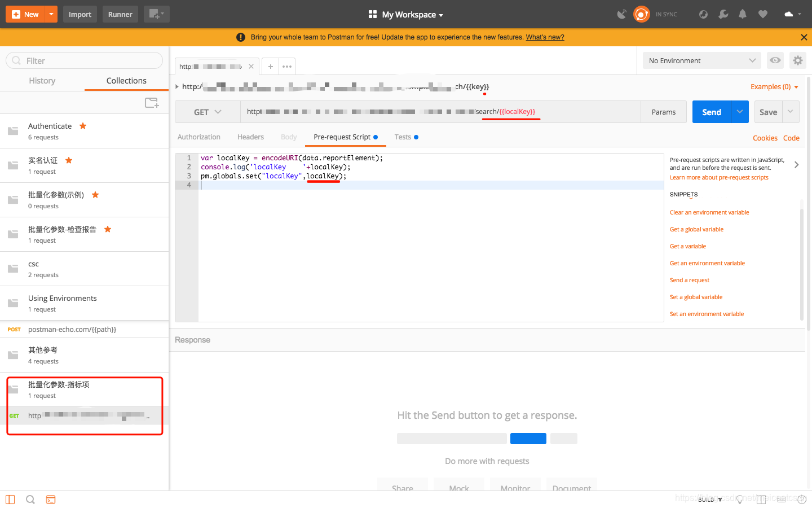Toggle star on 实名认证 collection
Image resolution: width=812 pixels, height=508 pixels.
coord(69,160)
